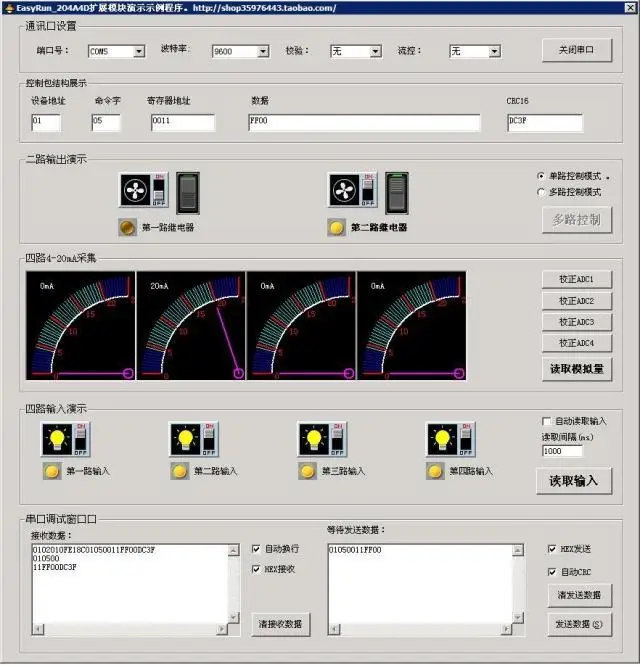Click the 第二路继电器 yellow indicator lamp
Image resolution: width=640 pixels, height=665 pixels.
coord(336,227)
